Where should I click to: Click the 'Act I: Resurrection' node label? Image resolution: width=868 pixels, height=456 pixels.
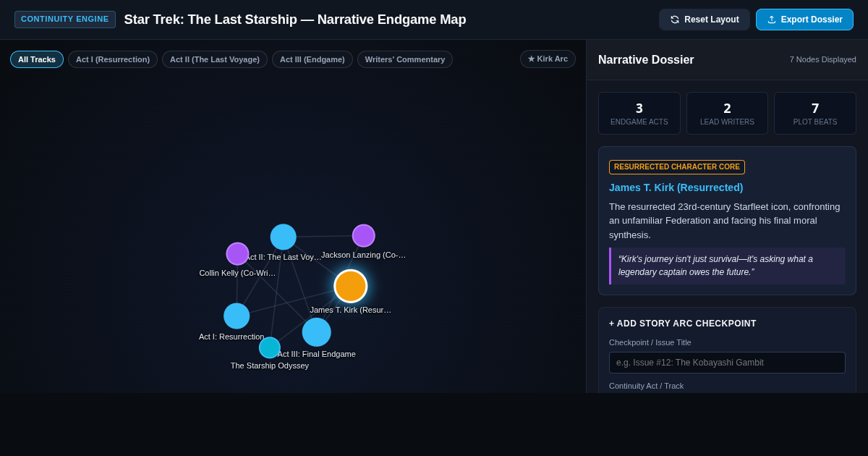point(231,337)
